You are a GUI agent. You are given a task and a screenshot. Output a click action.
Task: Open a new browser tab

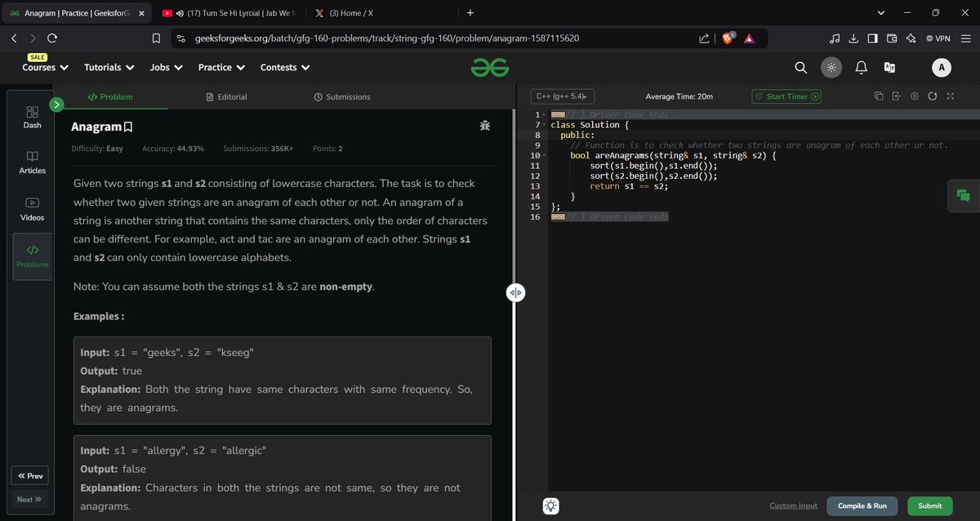coord(470,13)
